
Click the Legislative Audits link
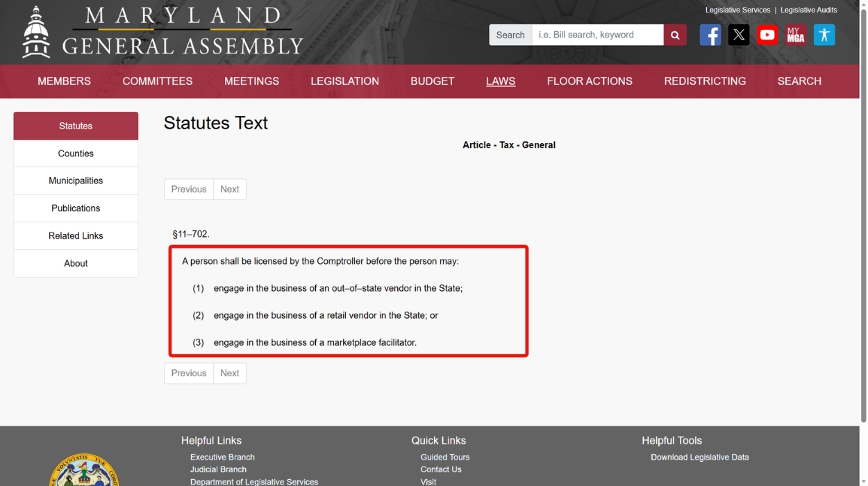[x=808, y=10]
